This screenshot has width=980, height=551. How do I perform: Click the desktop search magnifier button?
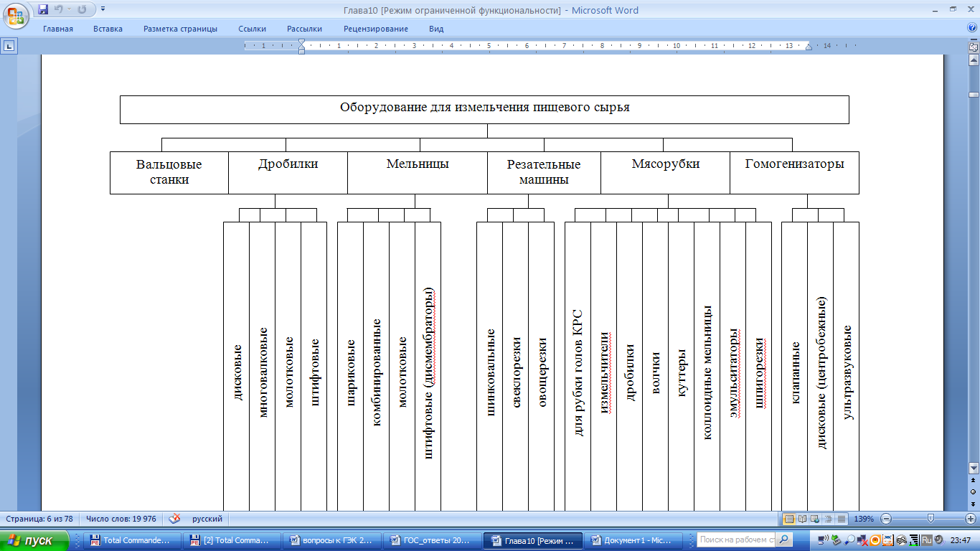pos(785,540)
